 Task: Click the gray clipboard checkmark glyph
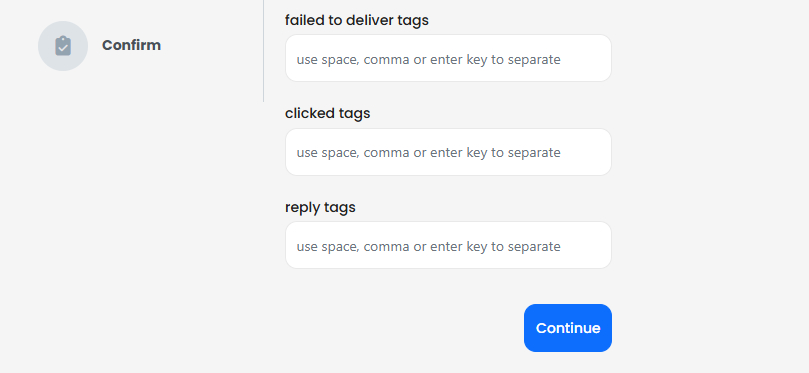pyautogui.click(x=63, y=46)
